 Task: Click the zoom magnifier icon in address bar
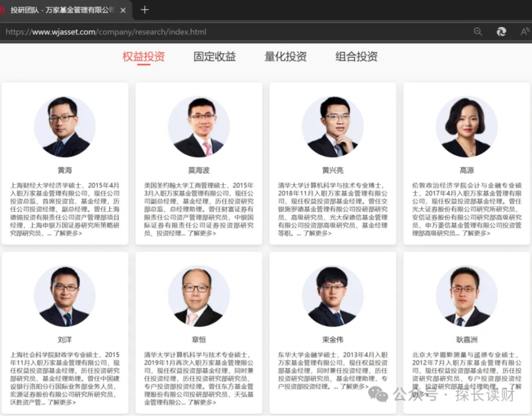coord(478,32)
